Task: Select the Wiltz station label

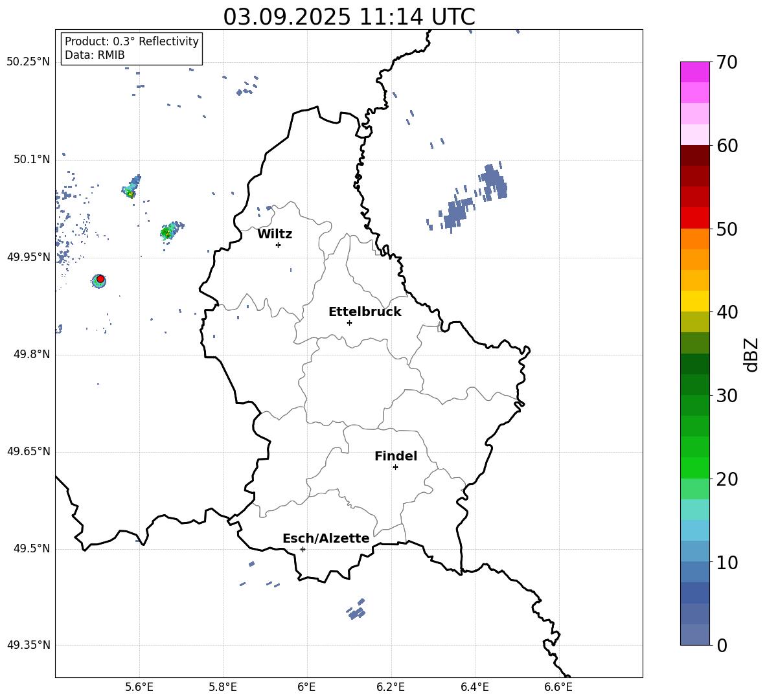Action: tap(275, 234)
